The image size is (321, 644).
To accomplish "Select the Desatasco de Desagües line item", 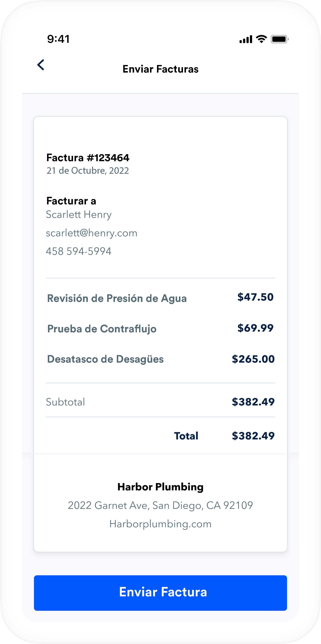I will (105, 359).
